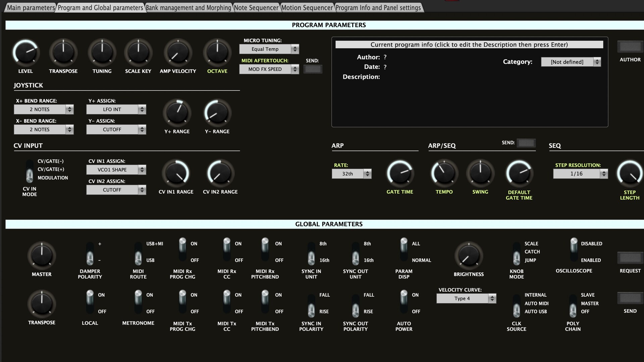The width and height of the screenshot is (644, 362).
Task: Click the ARP GATE TIME knob
Action: [399, 173]
